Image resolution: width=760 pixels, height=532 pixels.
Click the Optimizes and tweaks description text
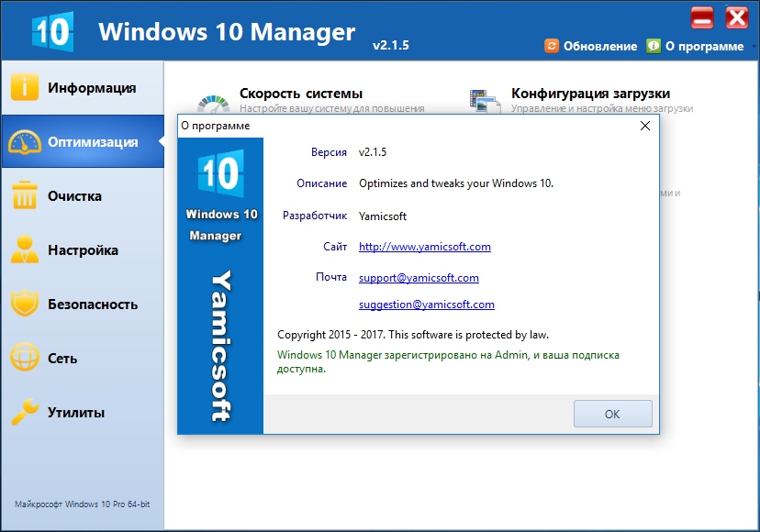pos(455,183)
